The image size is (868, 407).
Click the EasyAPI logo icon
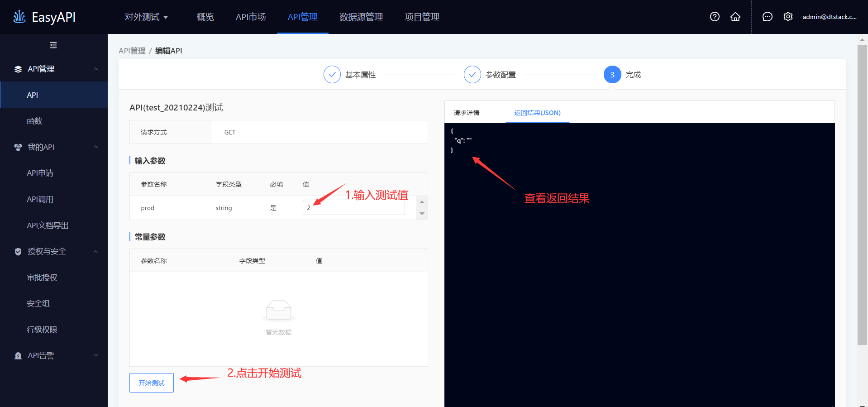click(19, 17)
